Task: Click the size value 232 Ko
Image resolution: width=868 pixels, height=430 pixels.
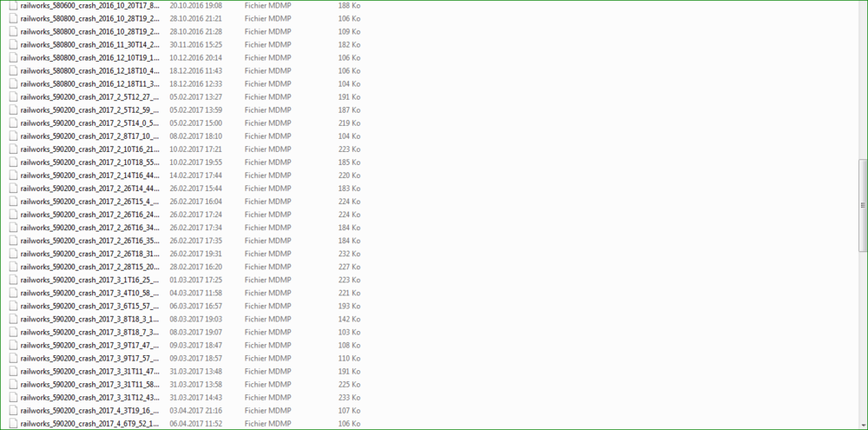Action: (349, 254)
